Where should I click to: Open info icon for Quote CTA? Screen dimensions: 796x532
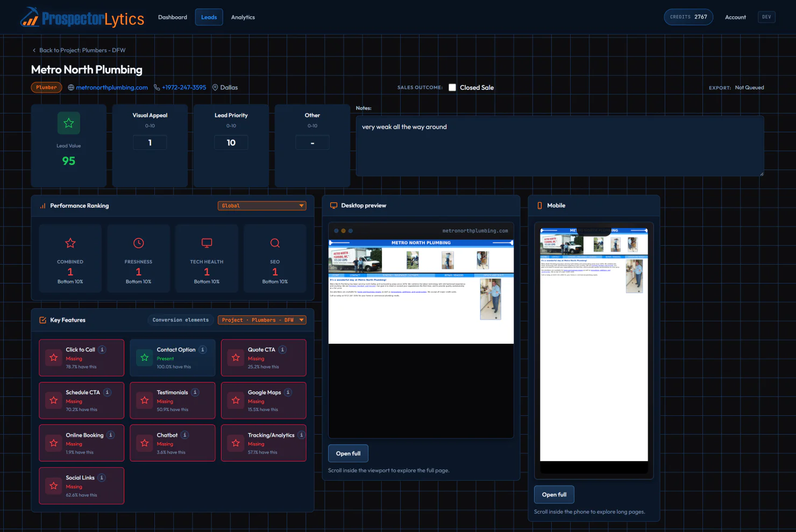pos(282,350)
